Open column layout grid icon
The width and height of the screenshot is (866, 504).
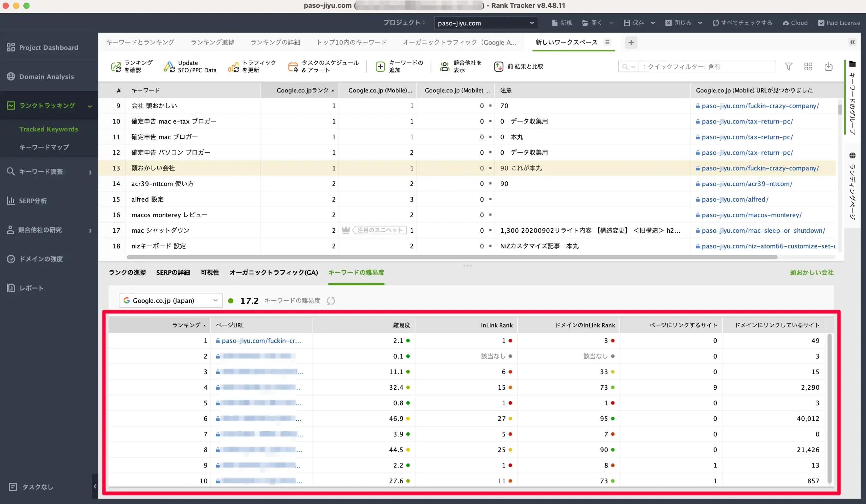coord(808,66)
